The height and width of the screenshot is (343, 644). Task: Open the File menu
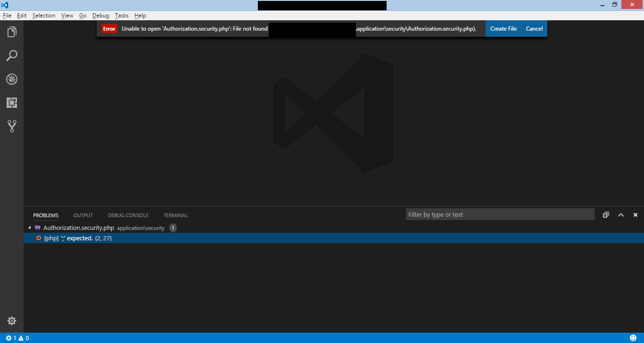[x=7, y=16]
